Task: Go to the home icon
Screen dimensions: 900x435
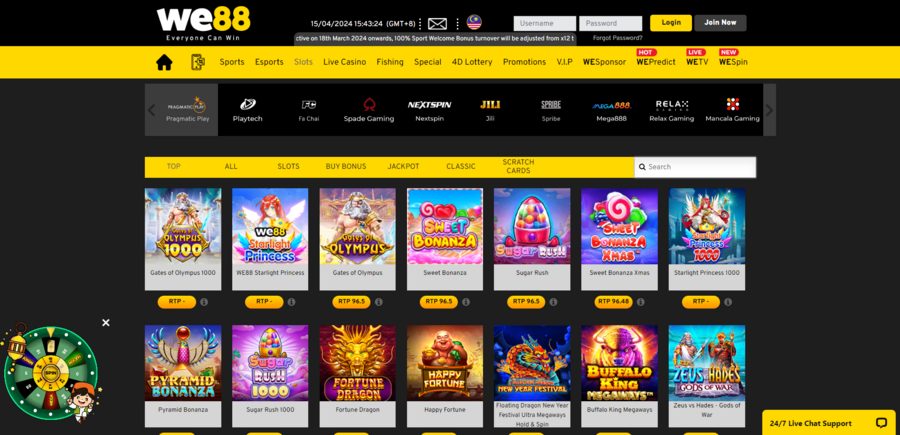Action: pos(164,62)
